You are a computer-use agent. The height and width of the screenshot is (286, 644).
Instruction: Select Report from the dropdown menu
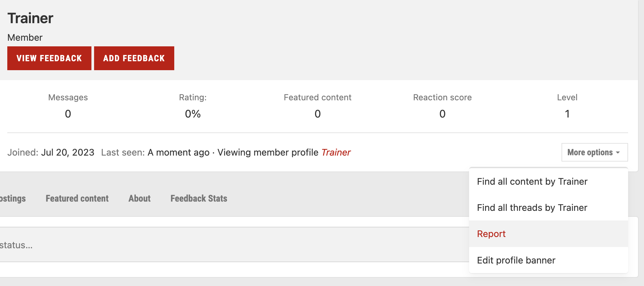491,234
